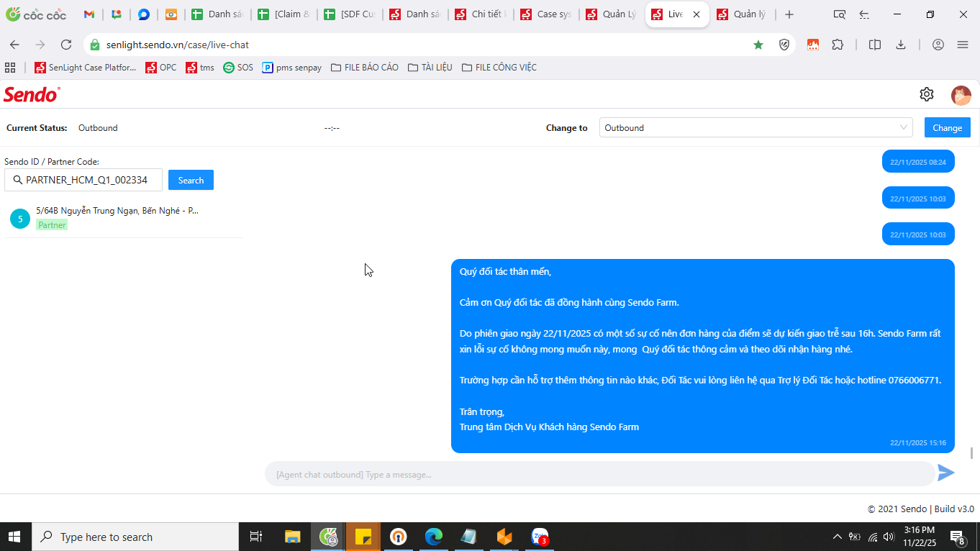
Task: Close the Live chat tab
Action: (x=696, y=14)
